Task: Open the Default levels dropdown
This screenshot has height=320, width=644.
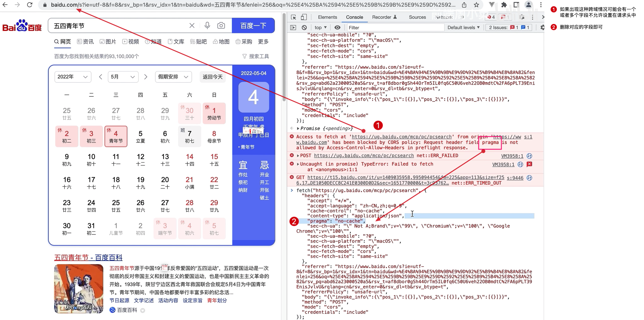Action: pyautogui.click(x=463, y=27)
